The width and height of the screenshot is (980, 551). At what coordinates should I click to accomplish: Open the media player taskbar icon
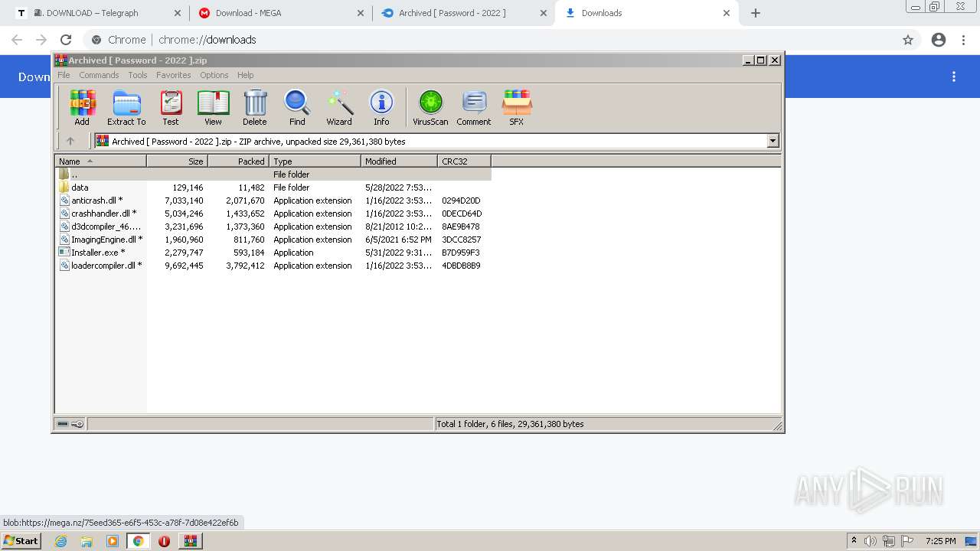point(113,541)
